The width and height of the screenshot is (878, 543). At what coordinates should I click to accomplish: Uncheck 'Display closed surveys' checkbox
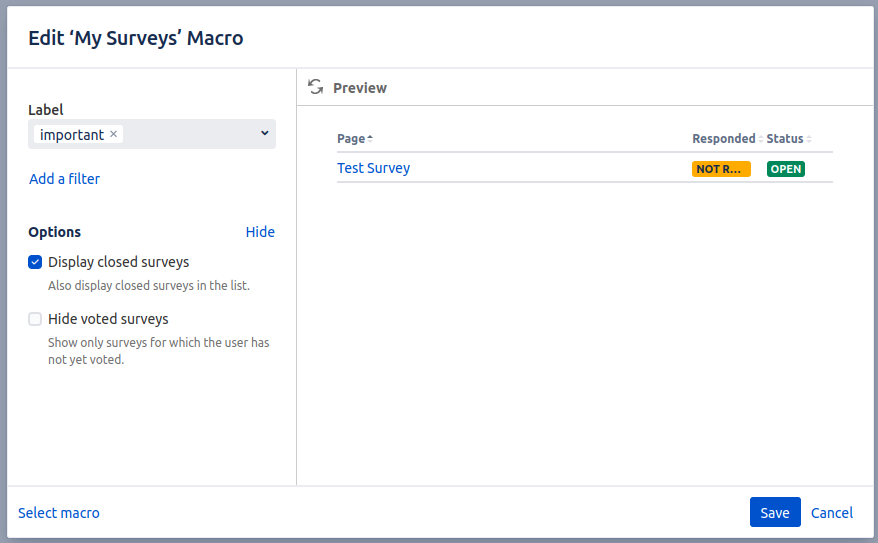(35, 262)
